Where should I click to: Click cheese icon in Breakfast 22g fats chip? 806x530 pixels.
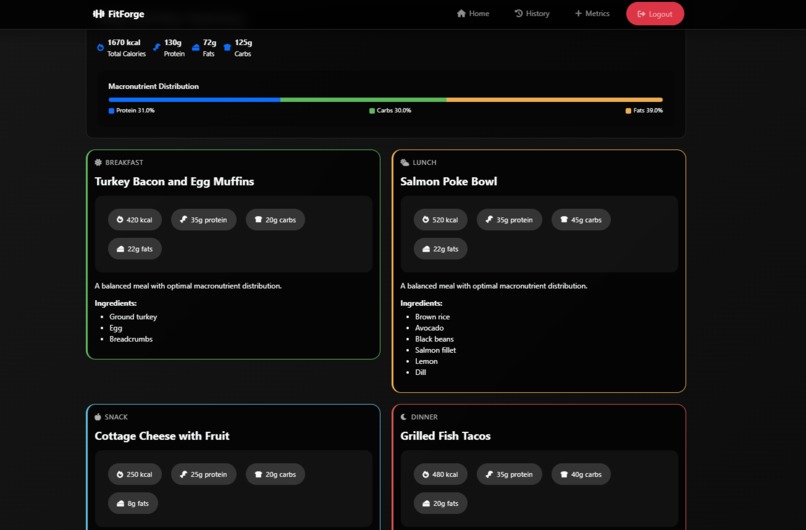(120, 249)
